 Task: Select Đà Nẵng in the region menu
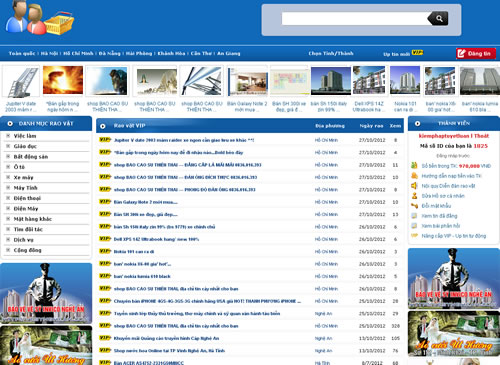[x=109, y=53]
